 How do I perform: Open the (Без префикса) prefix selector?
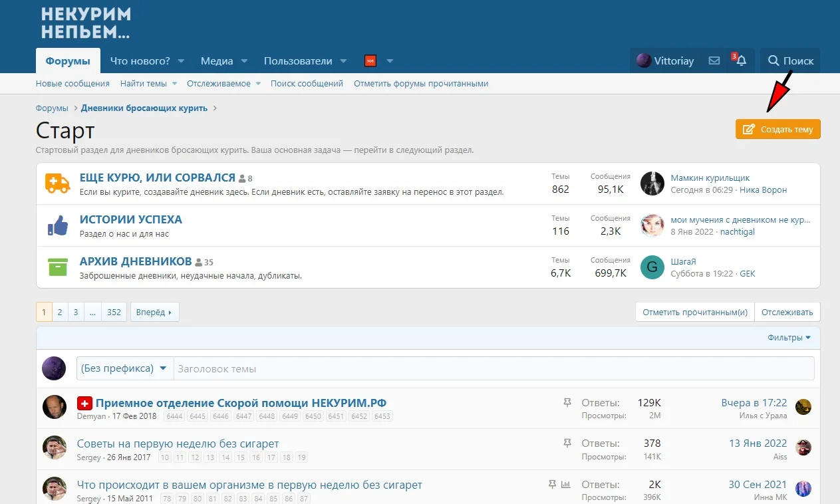pos(124,368)
